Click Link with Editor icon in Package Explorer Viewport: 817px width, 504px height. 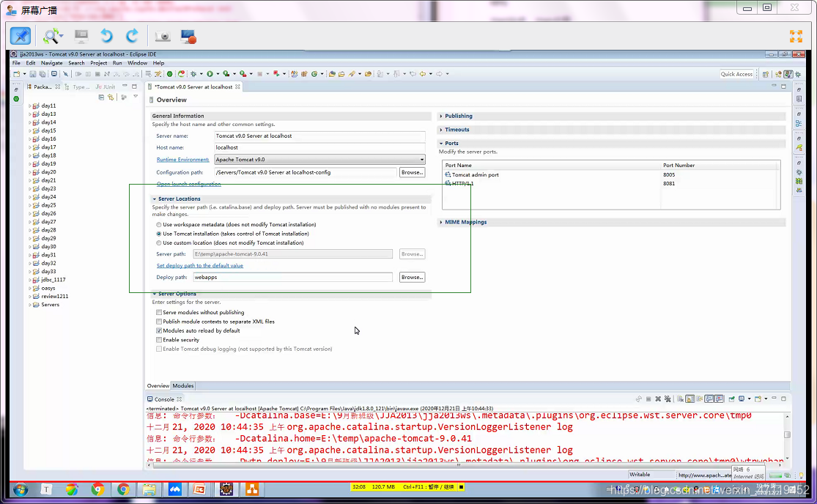pyautogui.click(x=111, y=97)
